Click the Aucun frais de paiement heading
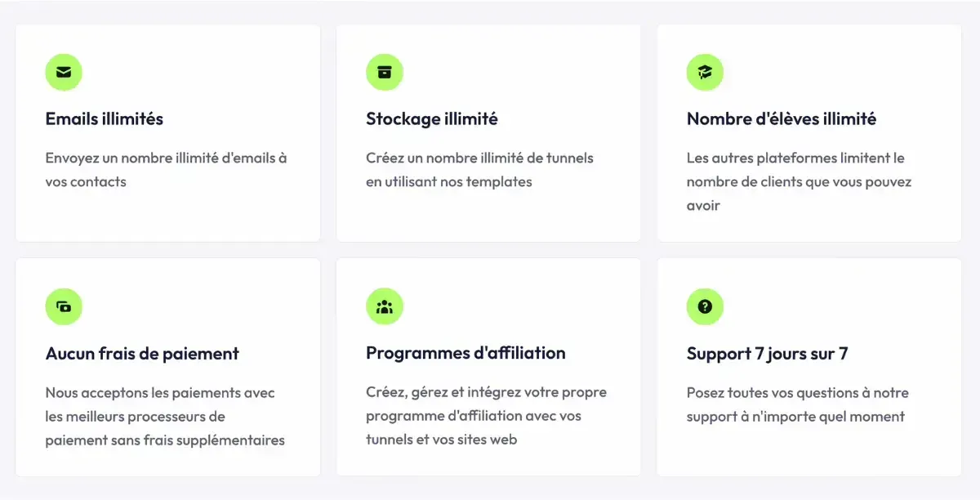 click(141, 354)
